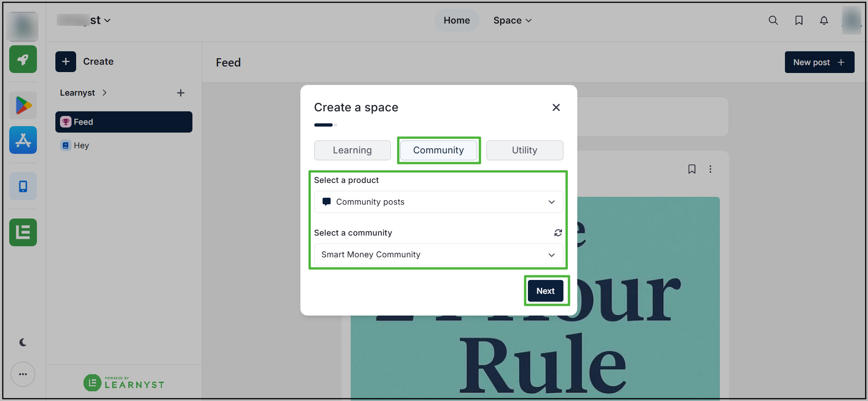Select the mobile phone icon in sidebar
The width and height of the screenshot is (868, 401).
(x=23, y=186)
